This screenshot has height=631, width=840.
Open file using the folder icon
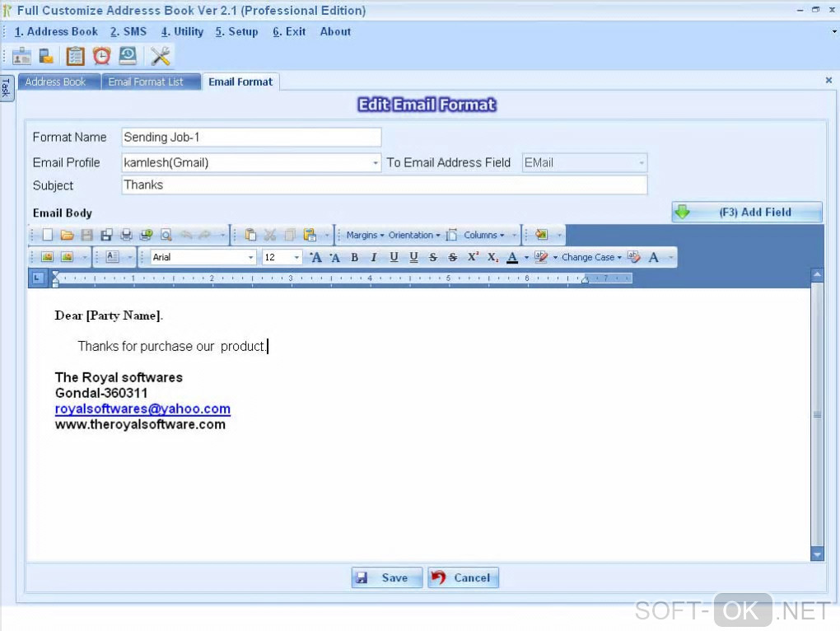click(67, 235)
